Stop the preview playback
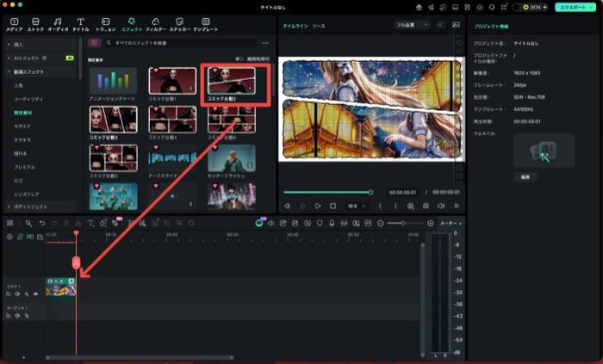 tap(333, 206)
